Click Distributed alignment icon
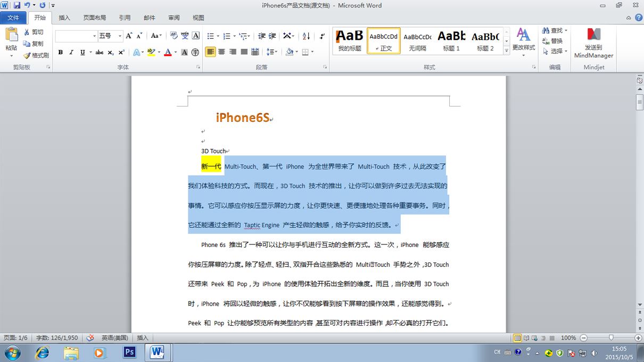Screen dimensions: 644x362 tap(255, 52)
